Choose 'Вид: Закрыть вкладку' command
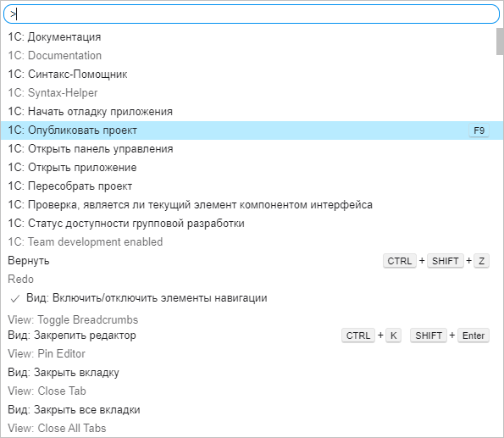The image size is (504, 438). pos(64,373)
